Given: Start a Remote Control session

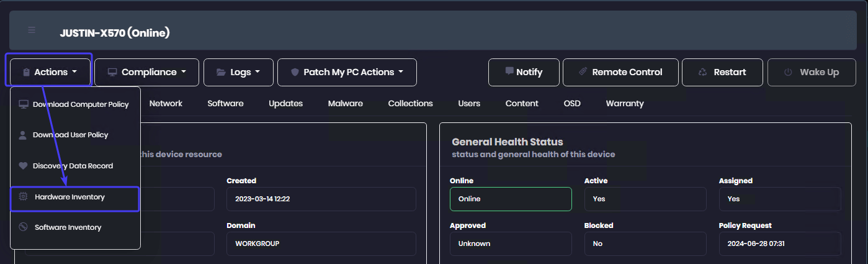Looking at the screenshot, I should point(620,72).
